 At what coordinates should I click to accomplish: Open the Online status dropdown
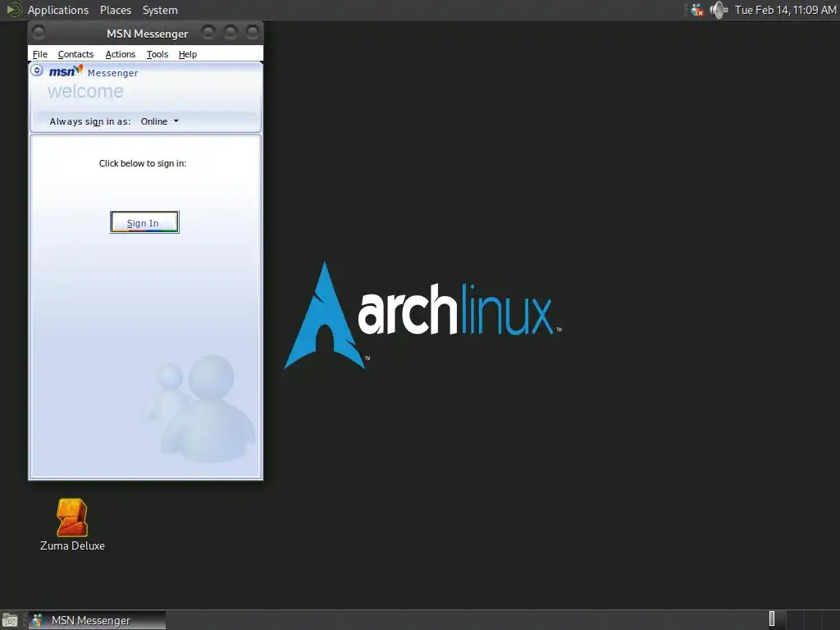point(160,121)
